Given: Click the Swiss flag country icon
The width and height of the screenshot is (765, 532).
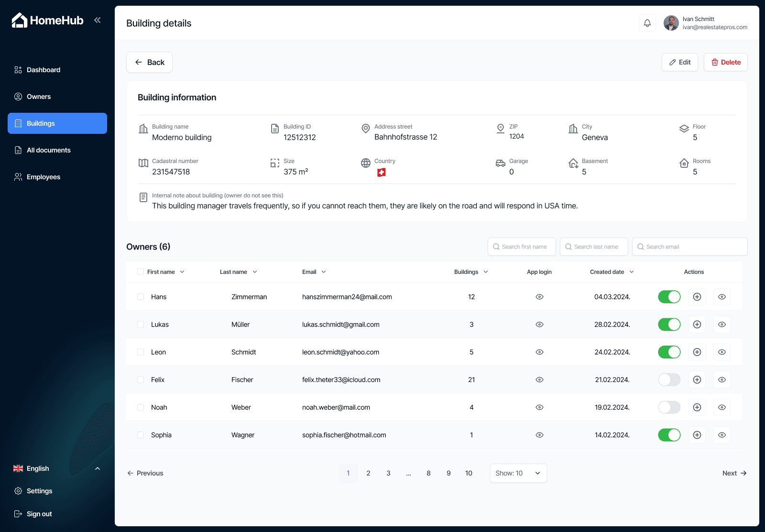Looking at the screenshot, I should 381,173.
